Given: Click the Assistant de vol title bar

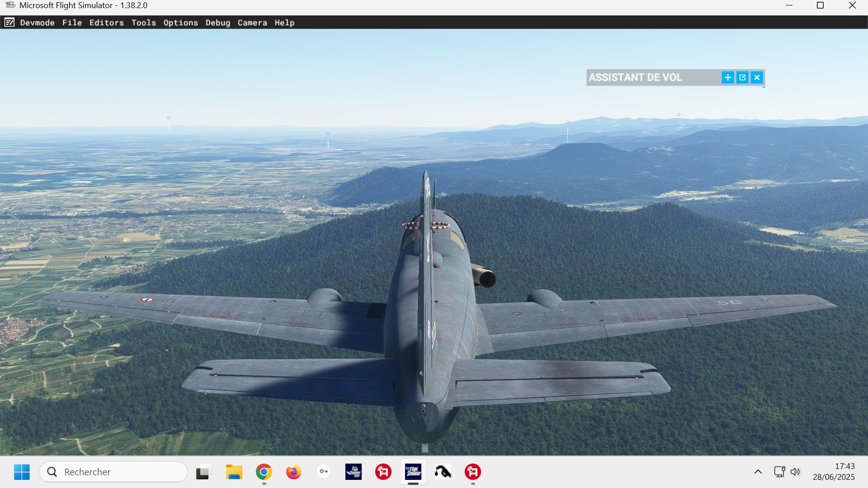Looking at the screenshot, I should [635, 78].
